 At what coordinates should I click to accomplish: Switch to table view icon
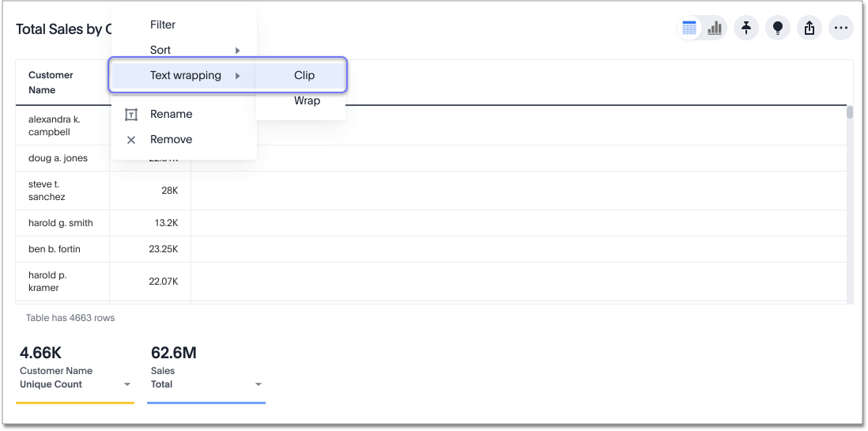pyautogui.click(x=689, y=28)
